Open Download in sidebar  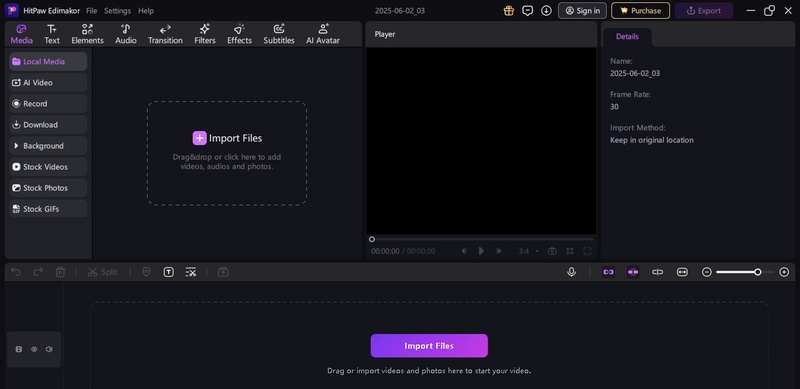48,125
